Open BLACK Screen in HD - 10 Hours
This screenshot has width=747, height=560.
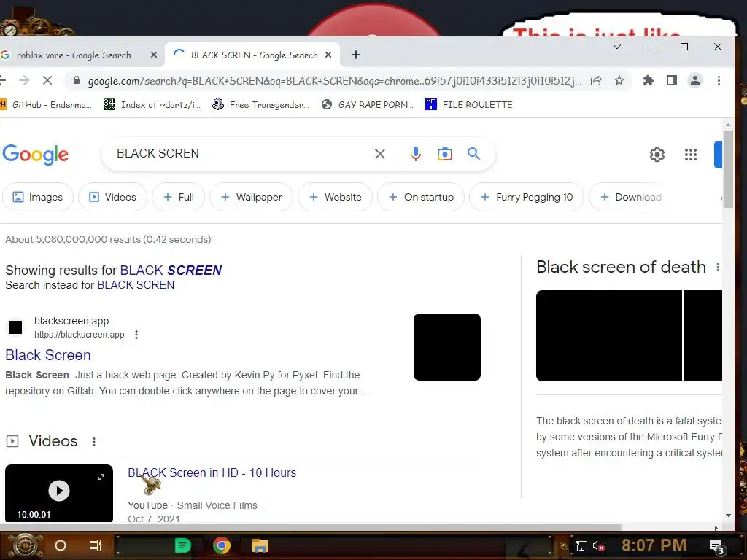point(212,472)
